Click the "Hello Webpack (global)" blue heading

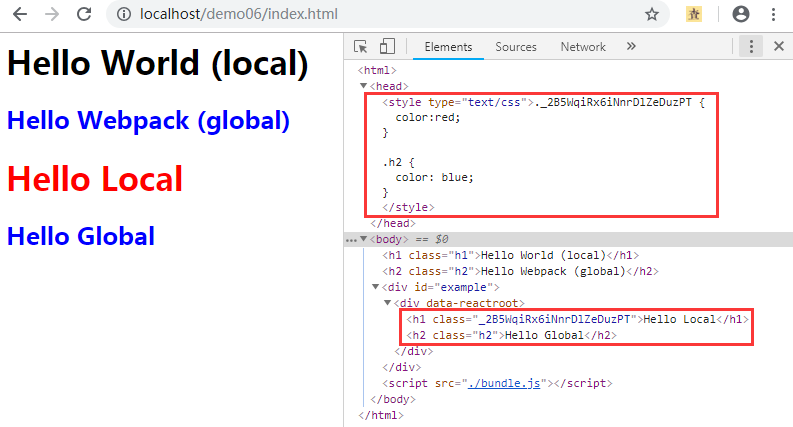click(148, 121)
